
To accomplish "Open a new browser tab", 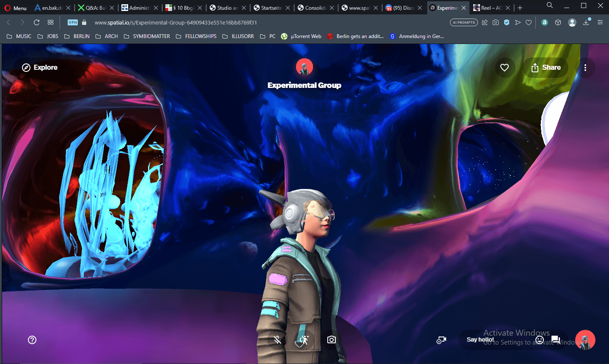I will pyautogui.click(x=520, y=8).
